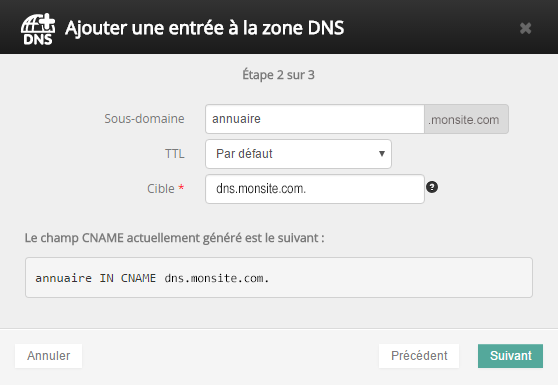This screenshot has width=558, height=385.
Task: Click the red required asterisk by Cible
Action: 181,187
